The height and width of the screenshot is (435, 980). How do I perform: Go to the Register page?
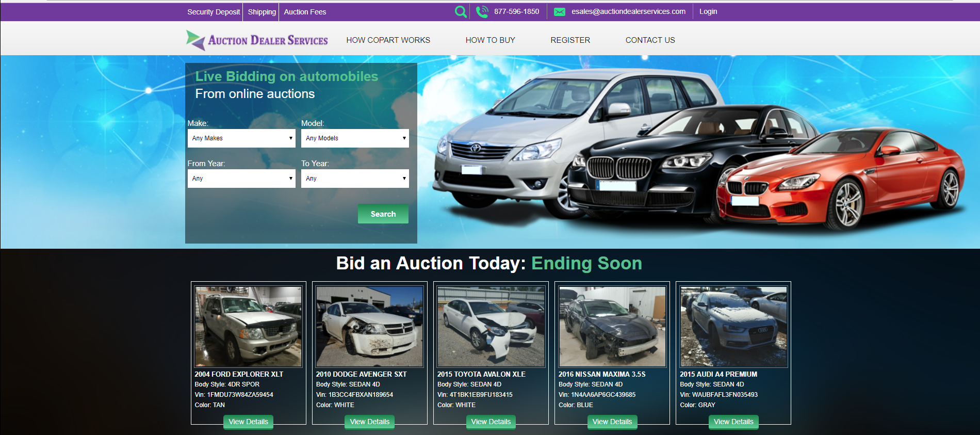pos(570,40)
